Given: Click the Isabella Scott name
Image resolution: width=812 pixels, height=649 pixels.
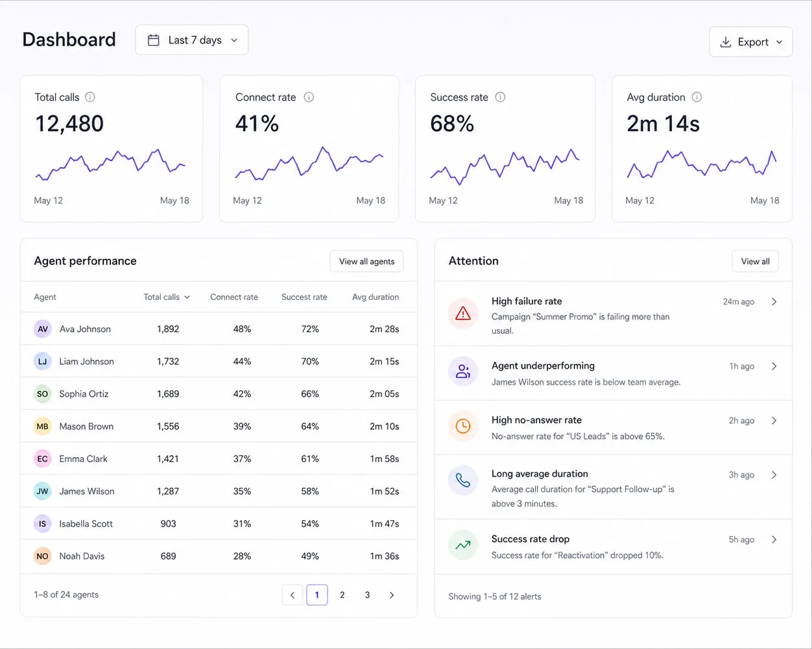Looking at the screenshot, I should tap(86, 524).
